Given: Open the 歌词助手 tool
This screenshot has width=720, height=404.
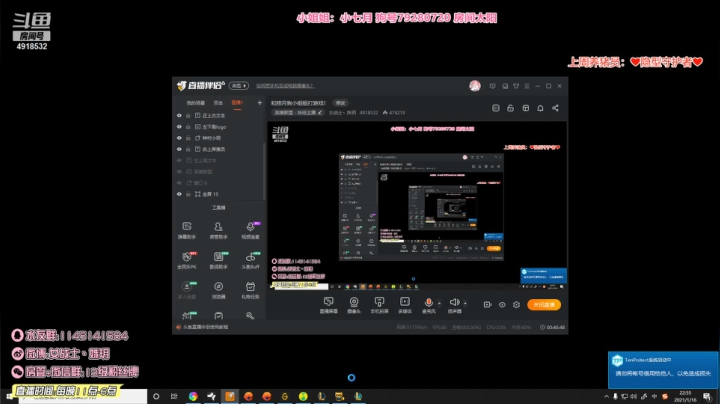Looking at the screenshot, I should click(x=219, y=260).
